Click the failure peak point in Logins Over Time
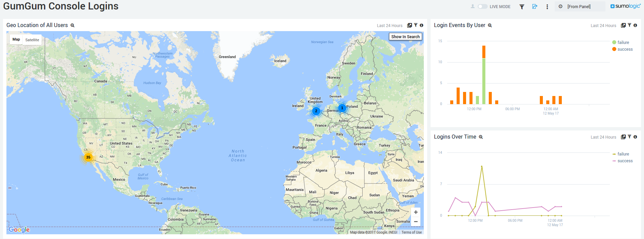This screenshot has width=644, height=239. [482, 166]
